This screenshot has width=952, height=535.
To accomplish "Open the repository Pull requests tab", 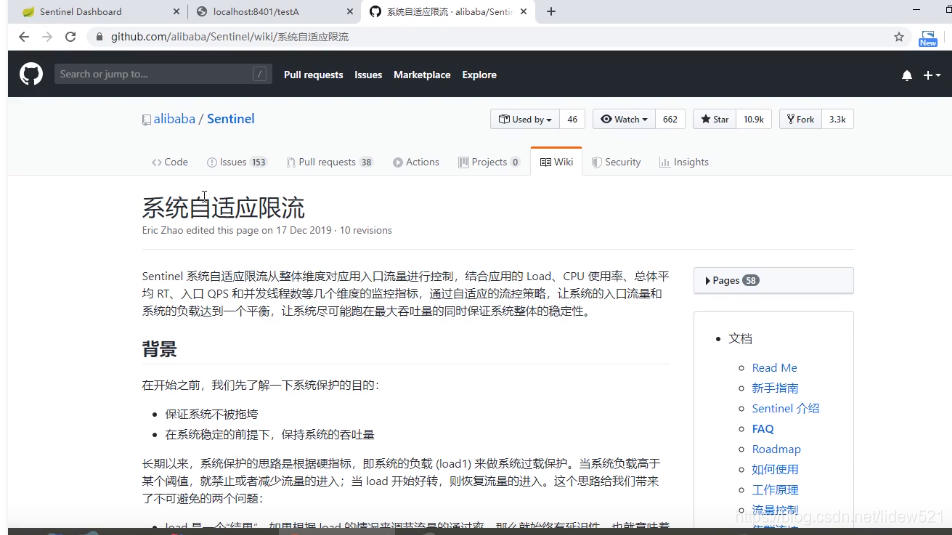I will tap(329, 162).
